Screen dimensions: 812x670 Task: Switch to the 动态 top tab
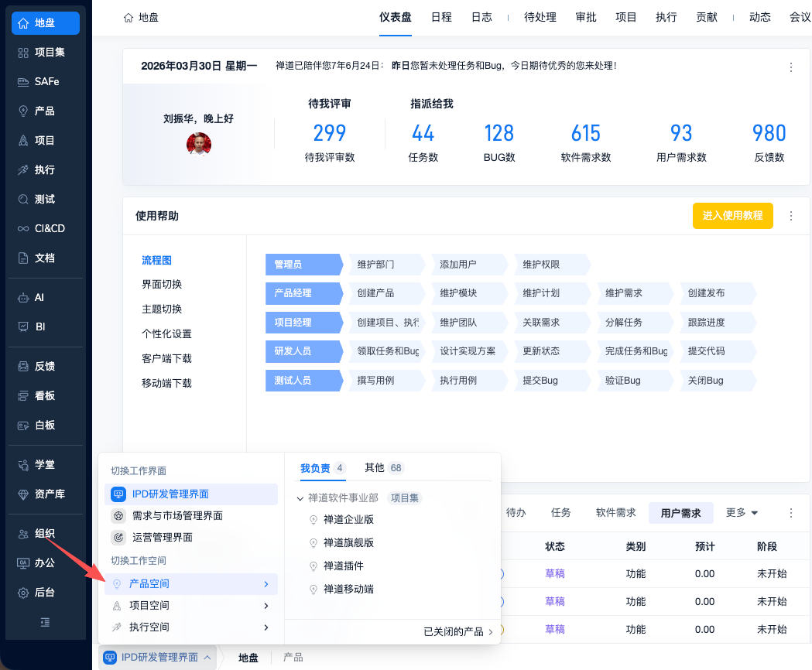759,18
